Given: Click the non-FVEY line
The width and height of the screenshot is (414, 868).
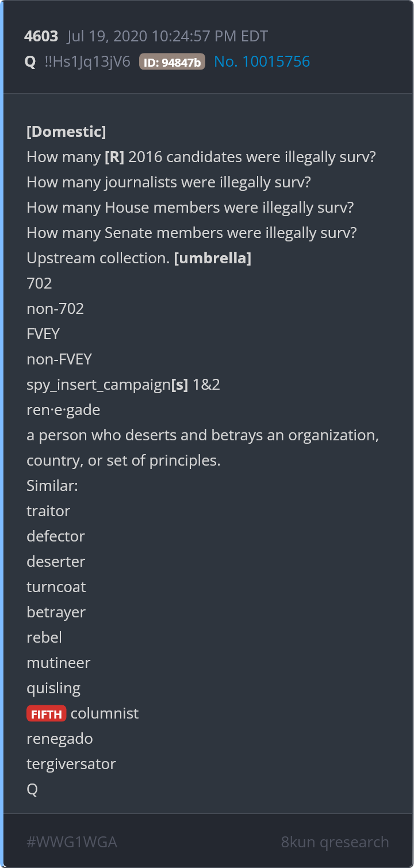Looking at the screenshot, I should click(59, 359).
